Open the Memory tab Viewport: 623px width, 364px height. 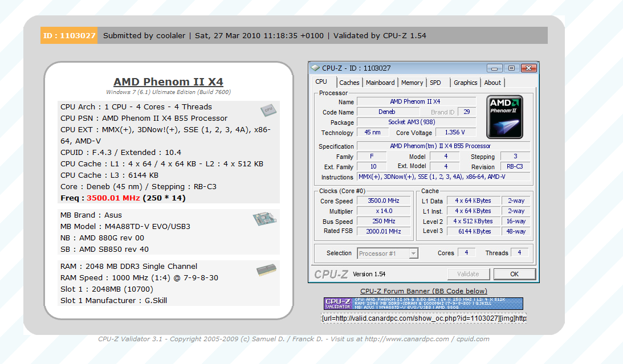(x=412, y=83)
